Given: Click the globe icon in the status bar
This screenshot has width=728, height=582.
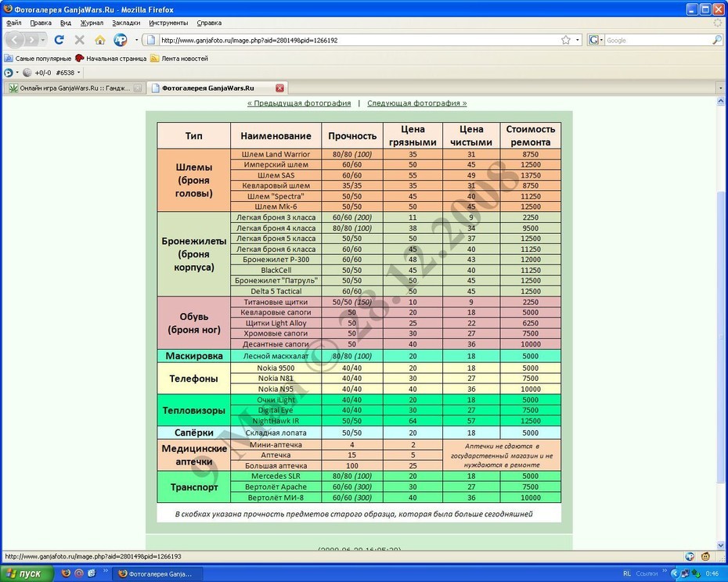Looking at the screenshot, I should point(690,556).
